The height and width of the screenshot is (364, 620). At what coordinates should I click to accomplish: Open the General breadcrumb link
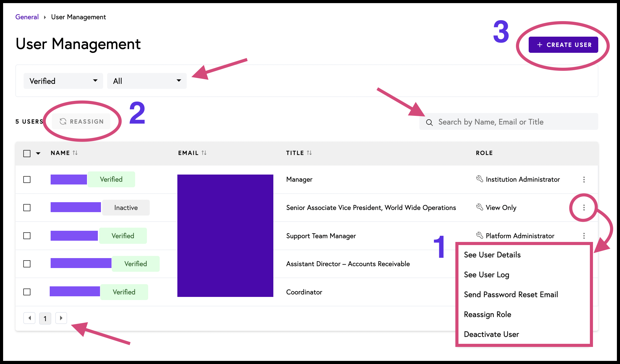pos(27,17)
